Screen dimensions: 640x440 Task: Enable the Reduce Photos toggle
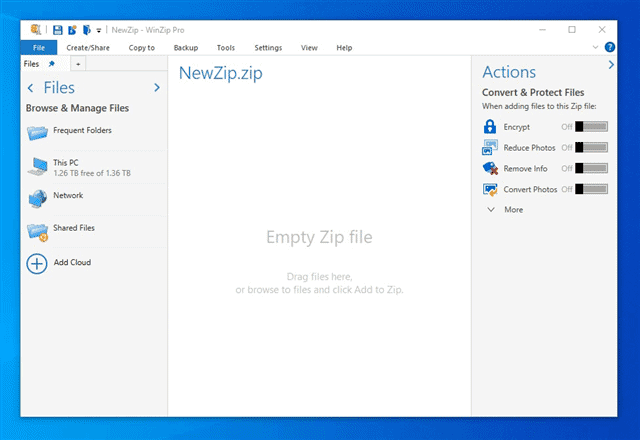[x=591, y=147]
